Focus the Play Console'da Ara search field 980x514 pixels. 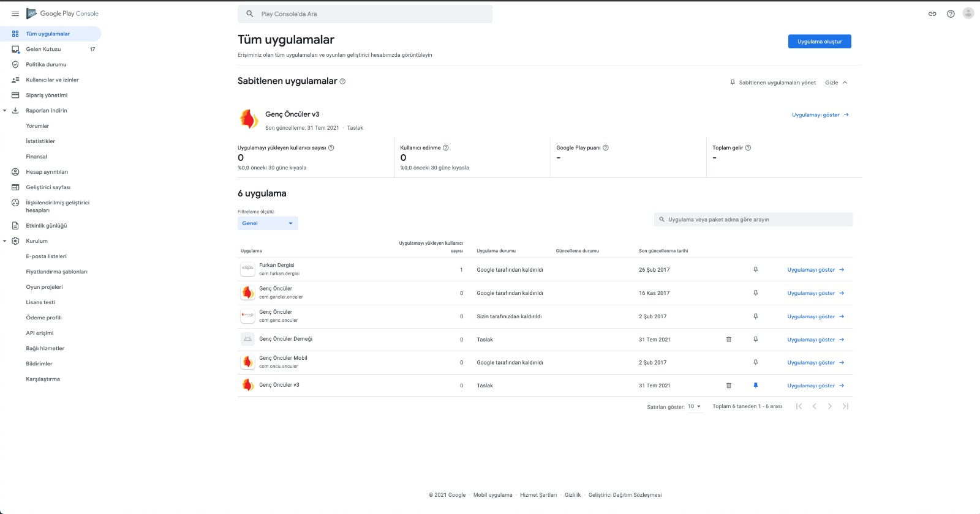pyautogui.click(x=365, y=14)
